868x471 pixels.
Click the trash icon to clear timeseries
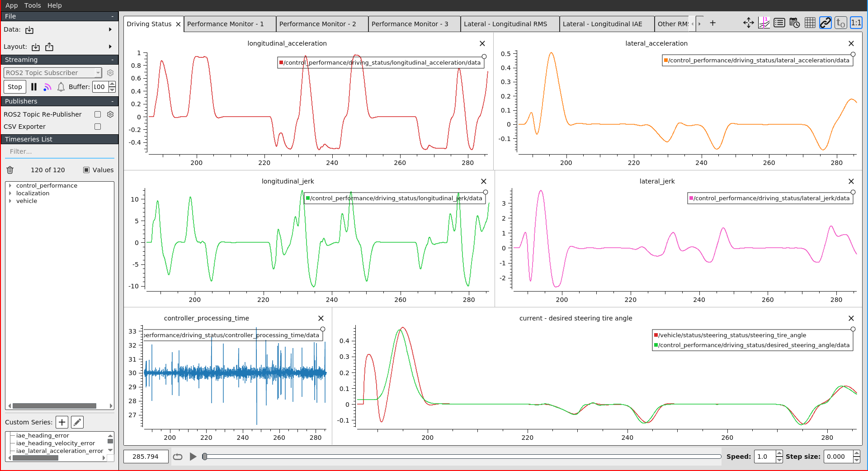tap(9, 170)
